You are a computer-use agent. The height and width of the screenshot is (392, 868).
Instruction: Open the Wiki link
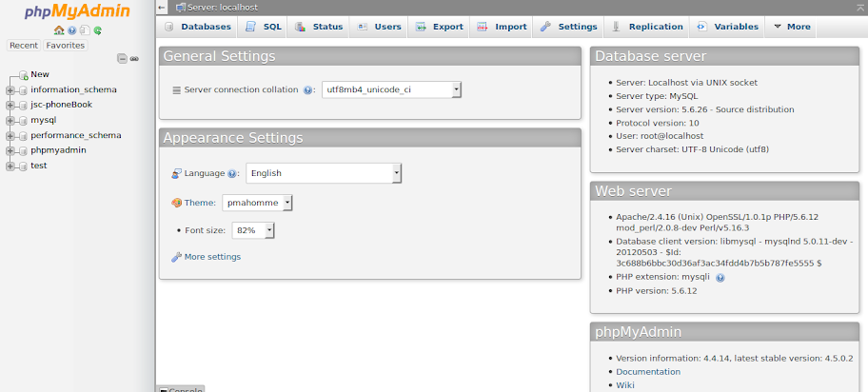click(625, 385)
